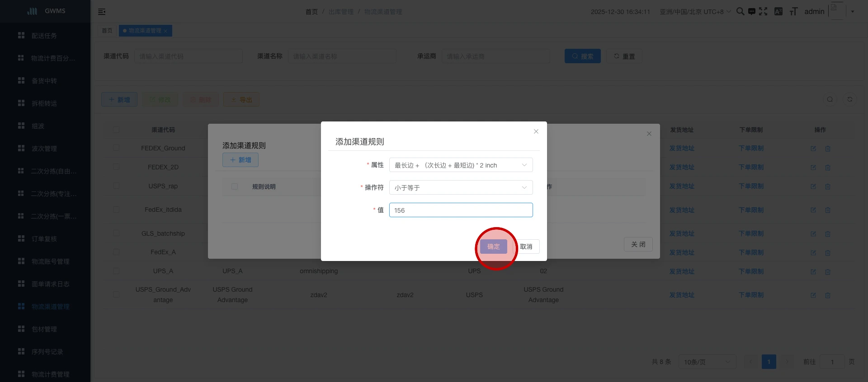Open 下单限制 link for USPS_Ground_Advantage
The width and height of the screenshot is (868, 382).
pyautogui.click(x=751, y=295)
